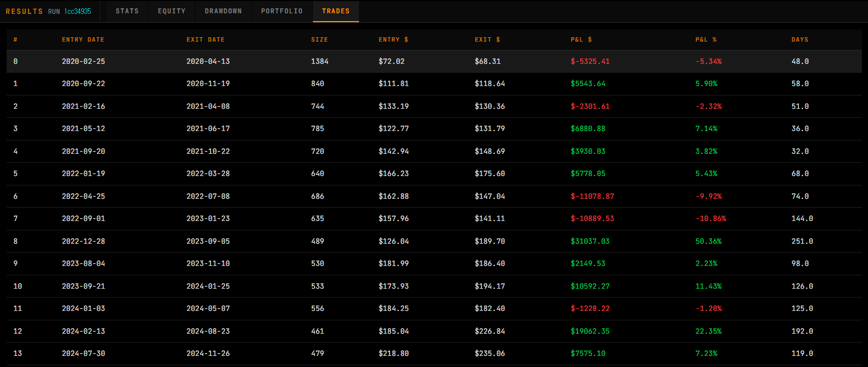The width and height of the screenshot is (868, 367).
Task: Click P&L value $19062.35
Action: pos(590,331)
